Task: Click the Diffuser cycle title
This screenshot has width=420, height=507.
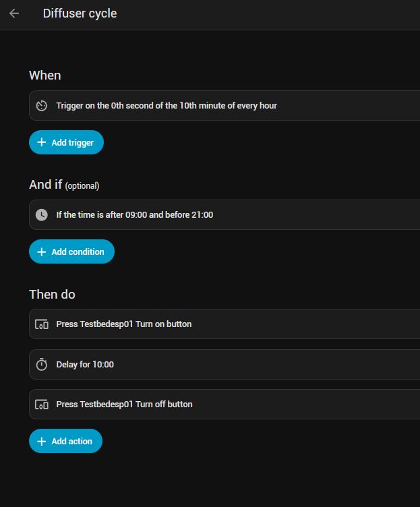Action: pos(80,13)
